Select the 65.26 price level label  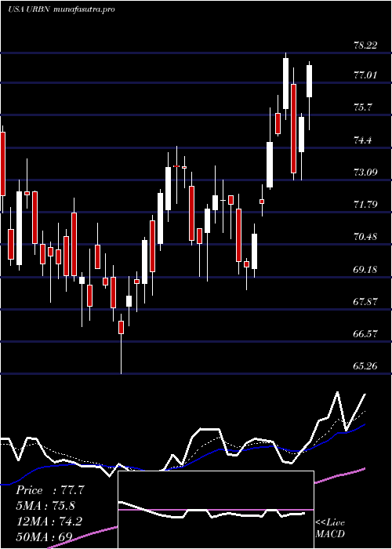(365, 366)
